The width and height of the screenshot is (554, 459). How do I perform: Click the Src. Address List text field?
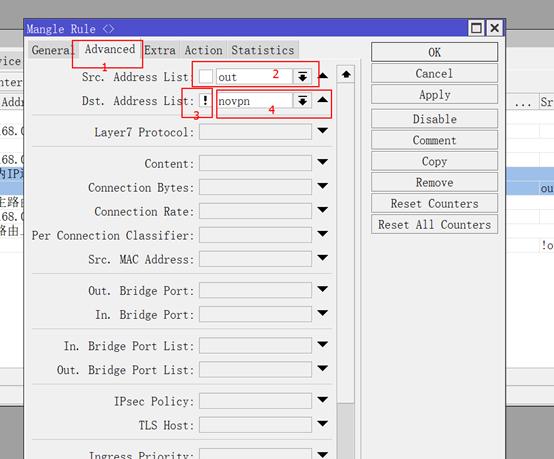254,77
